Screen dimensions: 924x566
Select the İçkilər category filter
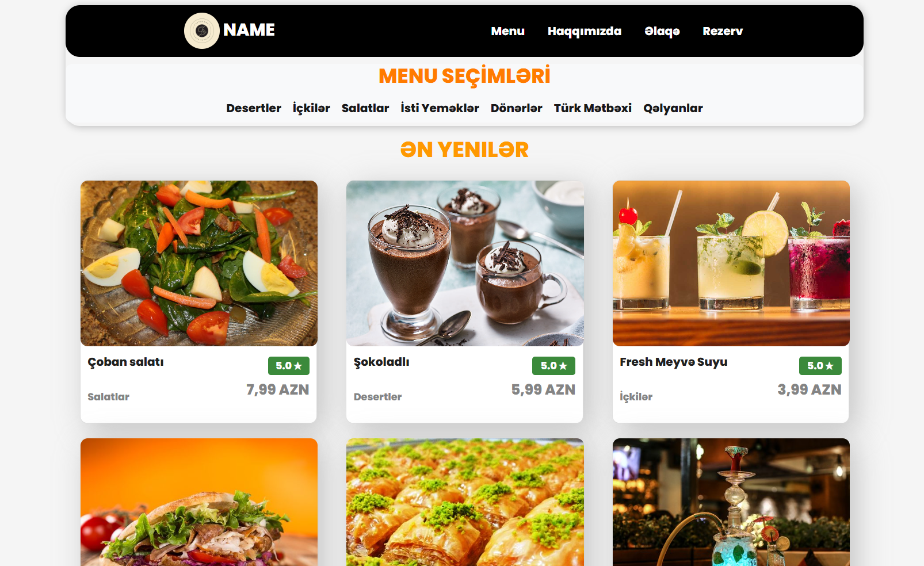311,108
